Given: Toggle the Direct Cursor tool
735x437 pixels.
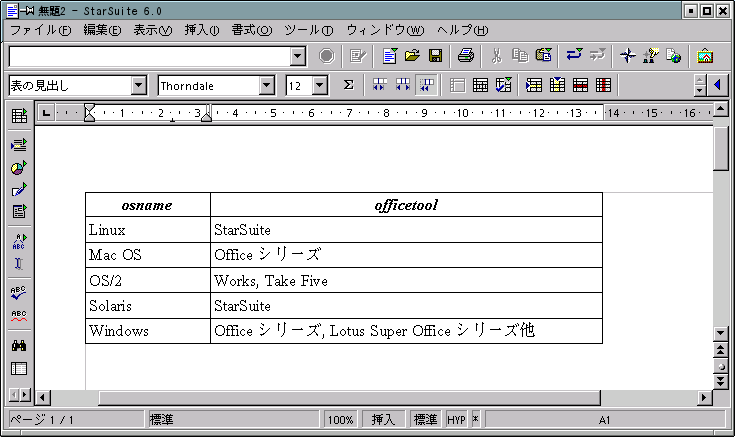Looking at the screenshot, I should tap(19, 264).
